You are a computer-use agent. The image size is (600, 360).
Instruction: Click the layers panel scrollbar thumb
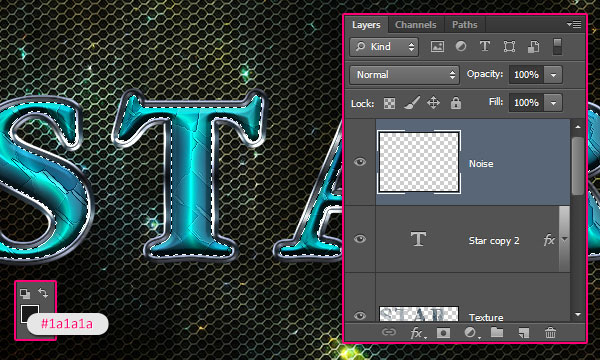pos(578,166)
